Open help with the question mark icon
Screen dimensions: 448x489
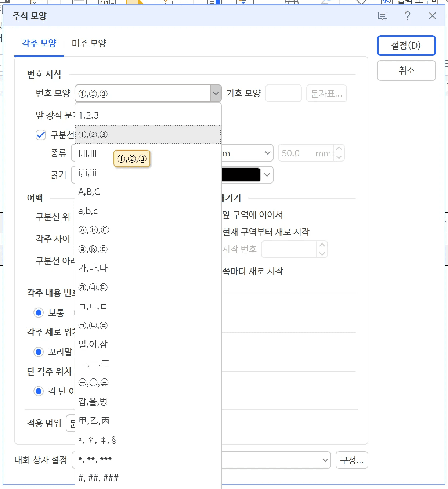point(408,16)
